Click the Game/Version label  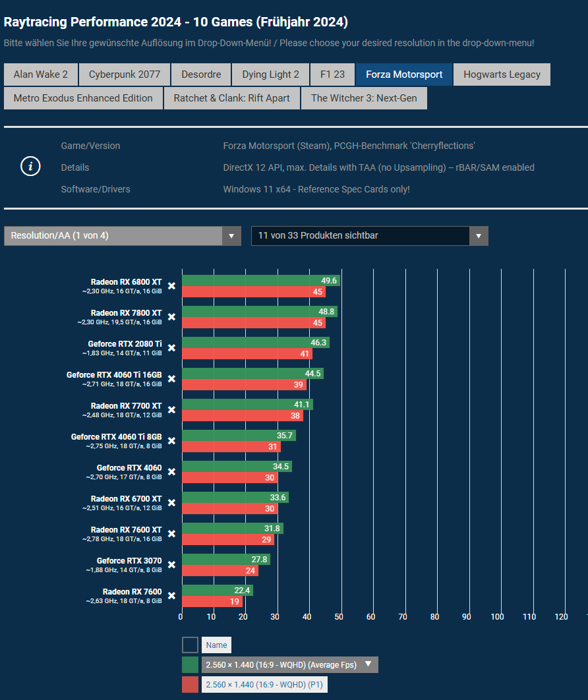(90, 146)
